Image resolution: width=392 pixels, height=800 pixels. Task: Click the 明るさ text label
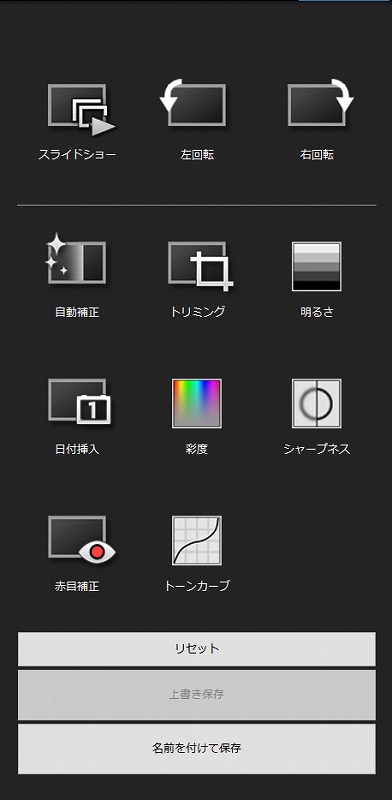click(316, 312)
